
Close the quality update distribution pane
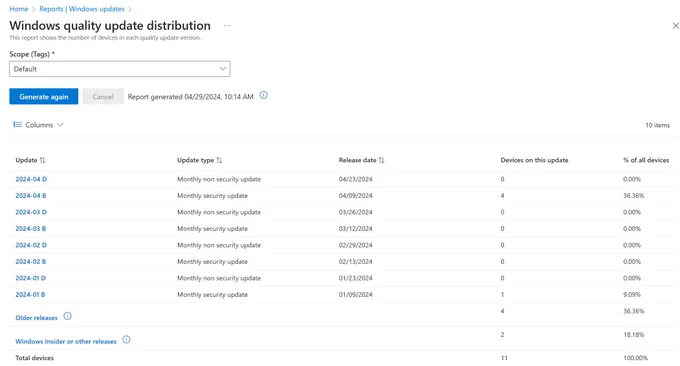[675, 26]
